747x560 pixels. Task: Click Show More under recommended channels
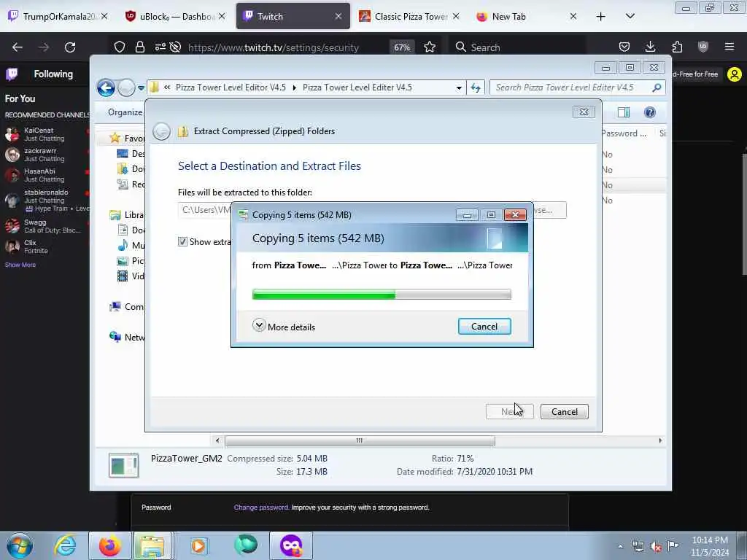click(20, 265)
